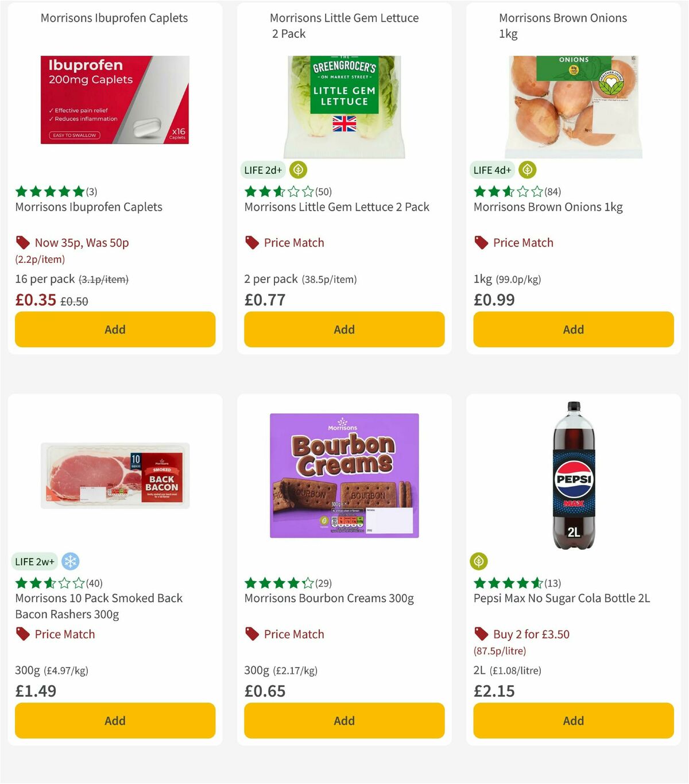Click the price tag icon on Ibuprofen's Now 35p offer

pyautogui.click(x=22, y=243)
